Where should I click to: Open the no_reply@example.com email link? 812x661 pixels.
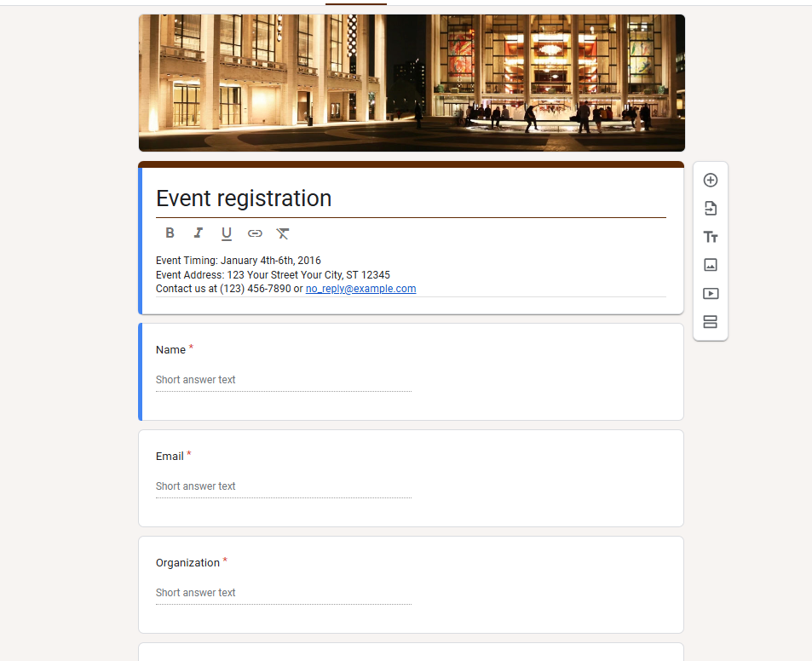[360, 289]
